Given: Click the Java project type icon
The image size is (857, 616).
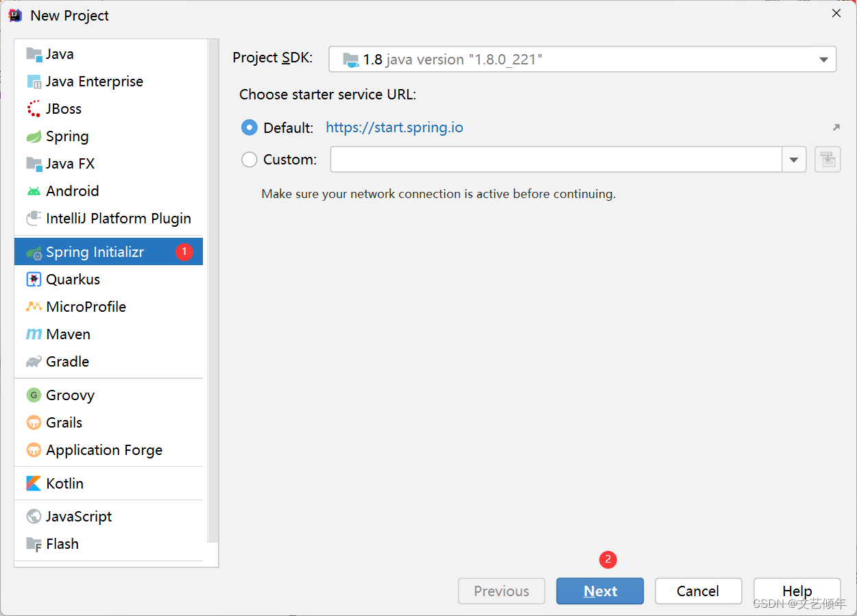Looking at the screenshot, I should pyautogui.click(x=34, y=54).
